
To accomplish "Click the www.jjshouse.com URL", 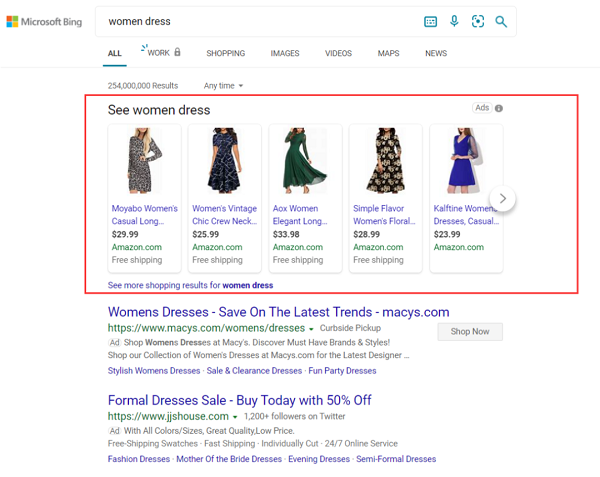I will coord(168,416).
